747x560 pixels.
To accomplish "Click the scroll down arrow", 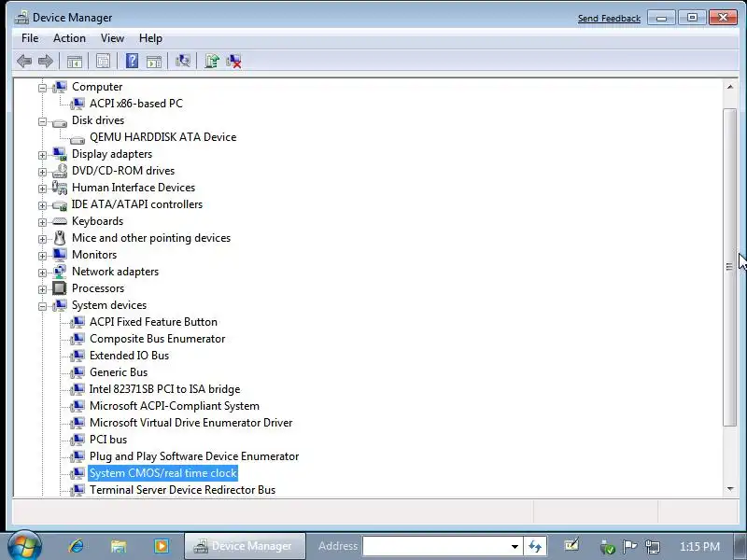I will coord(730,489).
